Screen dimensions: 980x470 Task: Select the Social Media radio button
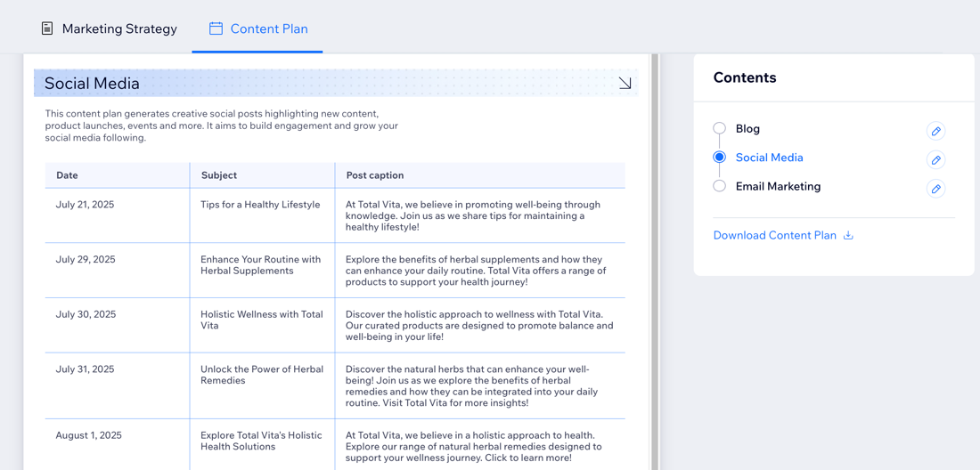click(719, 158)
